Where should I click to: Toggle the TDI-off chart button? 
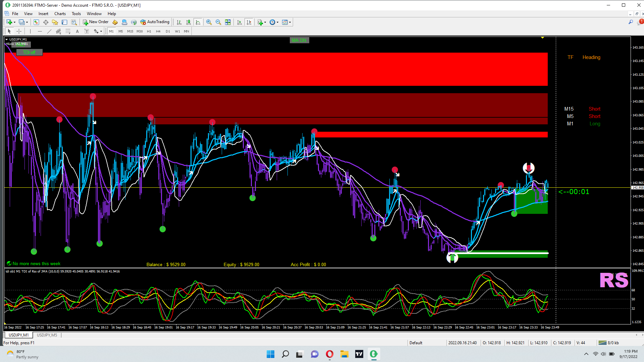click(x=29, y=53)
